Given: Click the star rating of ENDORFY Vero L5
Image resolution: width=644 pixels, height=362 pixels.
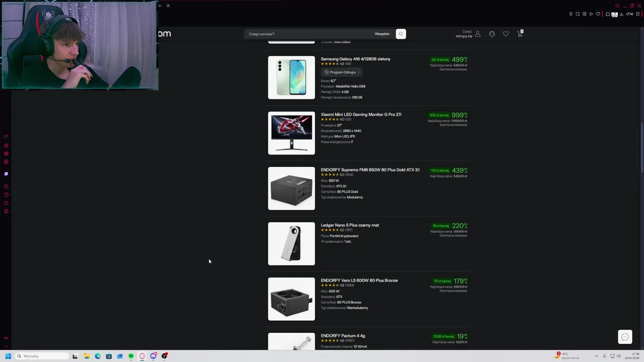Looking at the screenshot, I should point(330,285).
